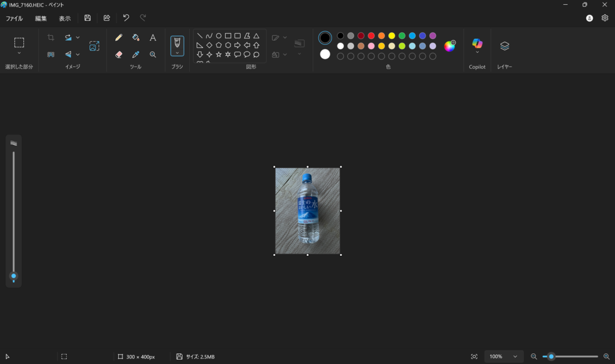Click the zoom in magnifier button

(607, 357)
